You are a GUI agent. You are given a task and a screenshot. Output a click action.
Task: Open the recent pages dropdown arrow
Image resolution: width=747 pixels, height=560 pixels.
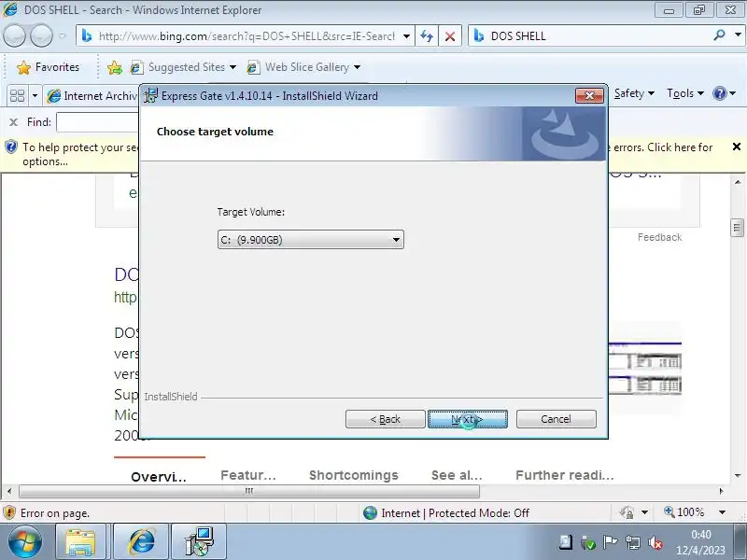(x=63, y=35)
